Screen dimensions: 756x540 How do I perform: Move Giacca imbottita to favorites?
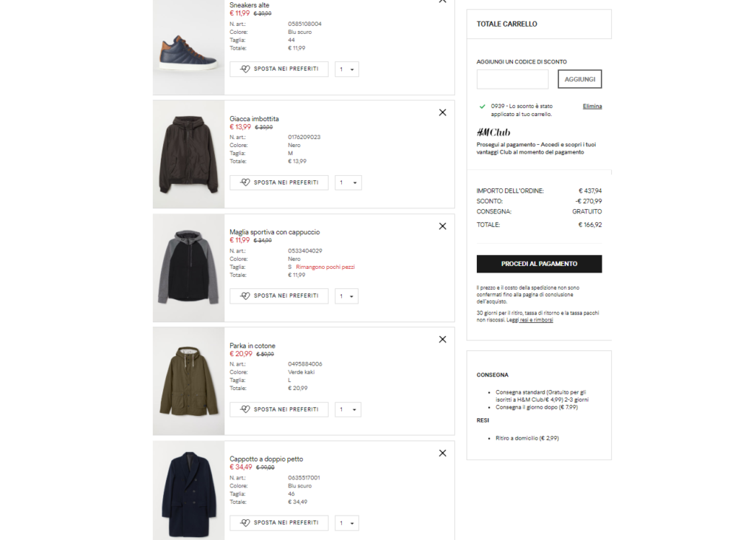278,182
